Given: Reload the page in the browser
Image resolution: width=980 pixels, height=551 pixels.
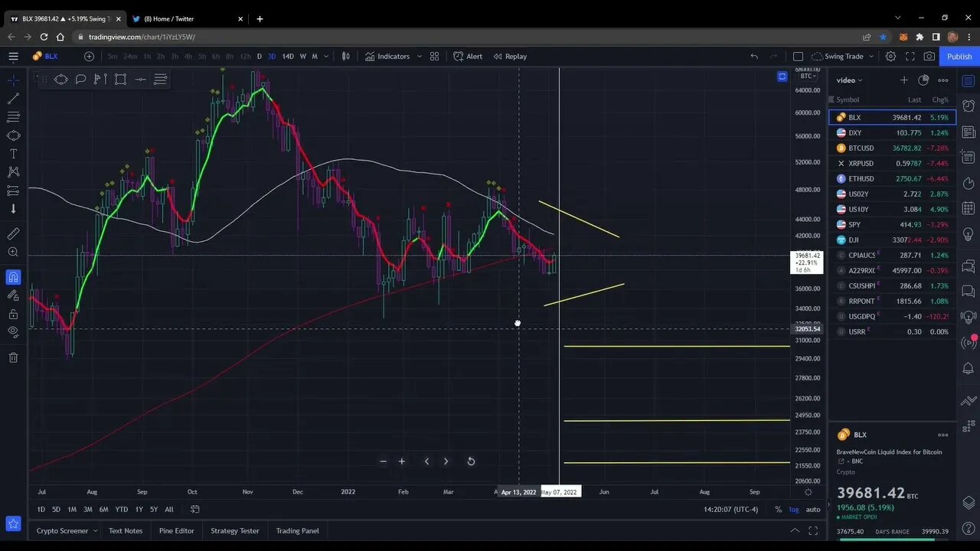Looking at the screenshot, I should [44, 37].
